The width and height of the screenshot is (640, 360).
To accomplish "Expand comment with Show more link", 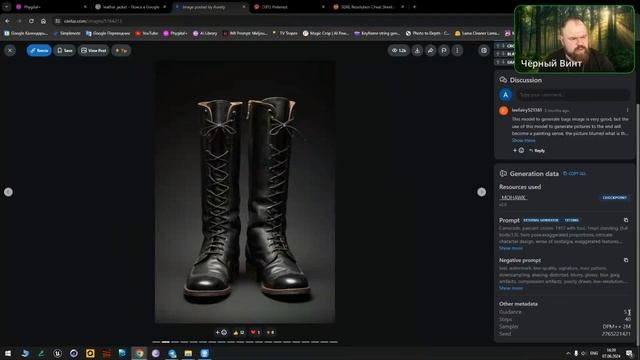I will coord(523,140).
